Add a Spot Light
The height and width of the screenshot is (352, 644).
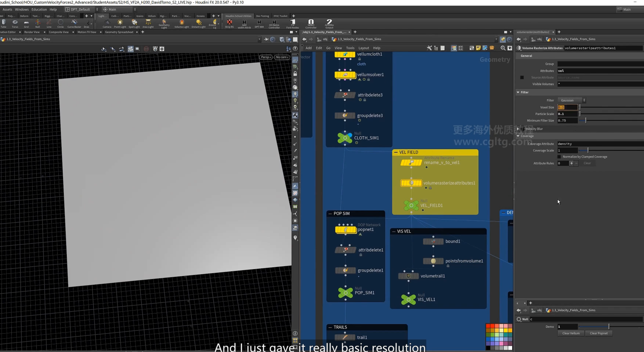click(134, 24)
